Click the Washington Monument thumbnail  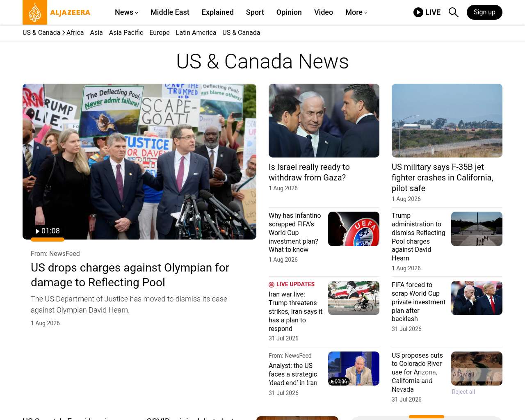(477, 229)
